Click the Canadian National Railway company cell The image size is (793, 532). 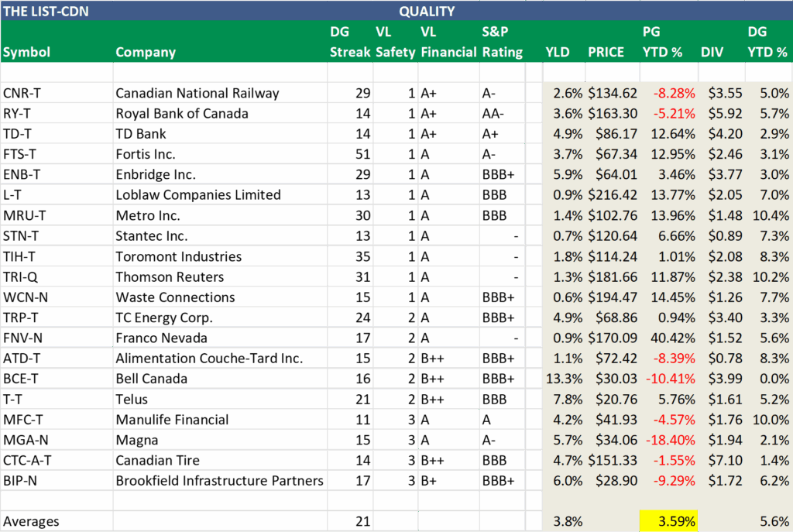pos(221,93)
